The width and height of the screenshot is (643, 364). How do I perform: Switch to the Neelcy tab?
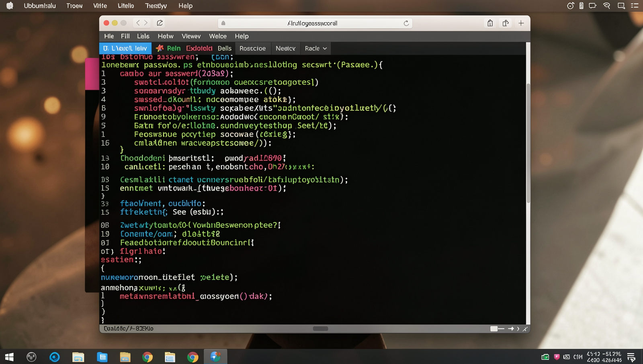click(286, 48)
